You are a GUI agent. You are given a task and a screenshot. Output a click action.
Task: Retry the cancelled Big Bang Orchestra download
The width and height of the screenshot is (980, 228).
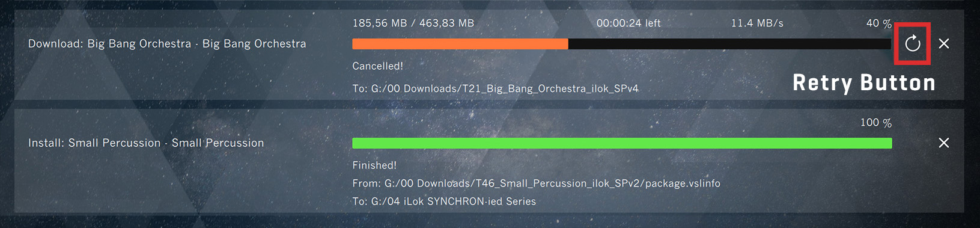pyautogui.click(x=912, y=43)
